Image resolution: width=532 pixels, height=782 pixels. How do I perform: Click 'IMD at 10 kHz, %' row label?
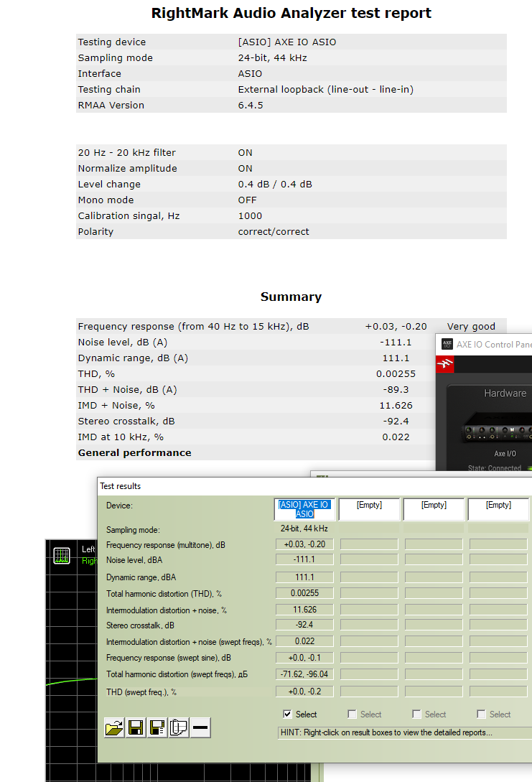point(121,437)
